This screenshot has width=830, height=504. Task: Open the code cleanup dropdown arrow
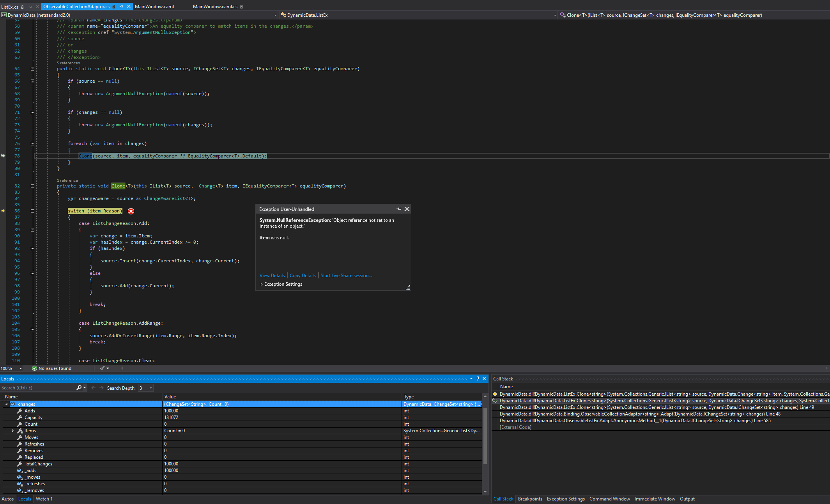click(x=108, y=368)
